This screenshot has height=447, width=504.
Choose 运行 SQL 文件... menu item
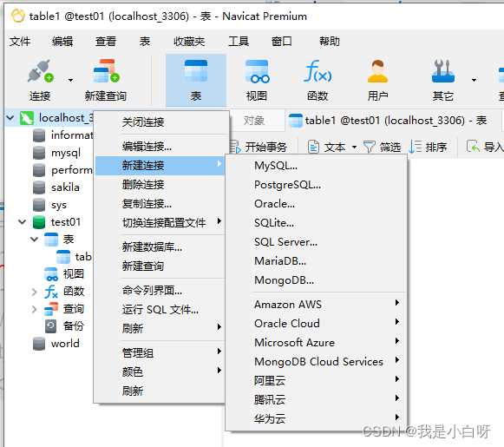[160, 309]
